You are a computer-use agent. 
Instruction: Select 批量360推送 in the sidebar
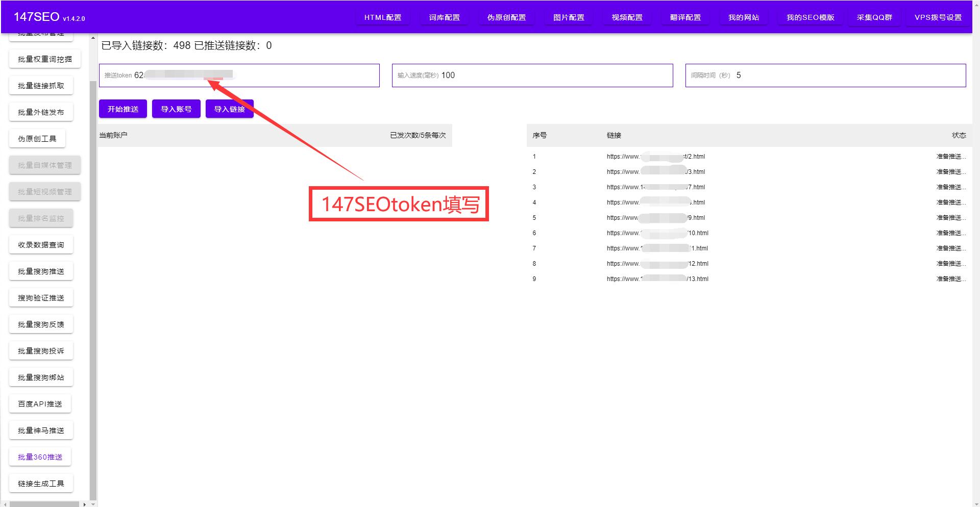coord(40,457)
